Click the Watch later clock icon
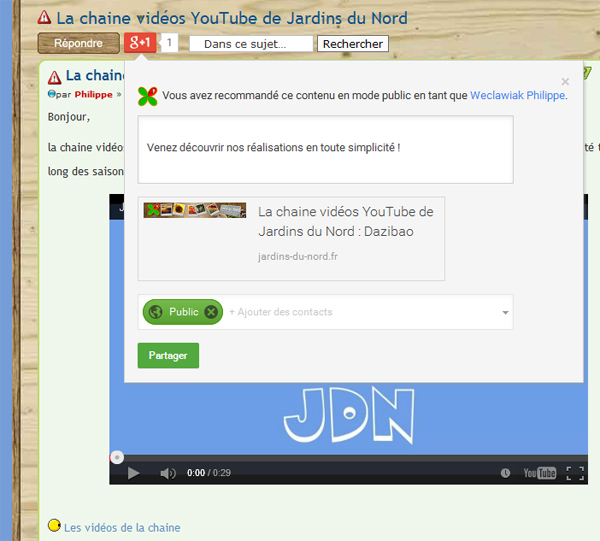The height and width of the screenshot is (541, 600). tap(505, 473)
